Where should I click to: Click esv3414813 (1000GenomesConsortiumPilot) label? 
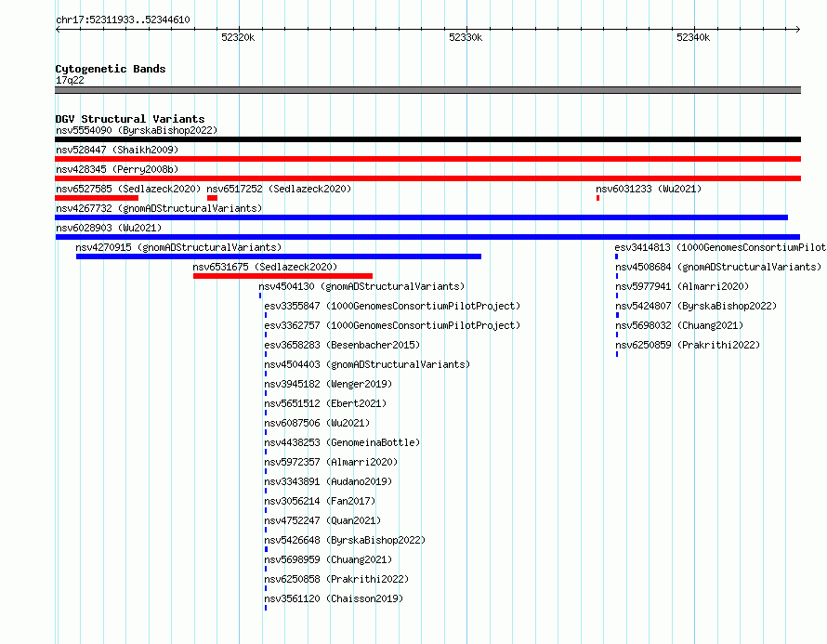720,247
